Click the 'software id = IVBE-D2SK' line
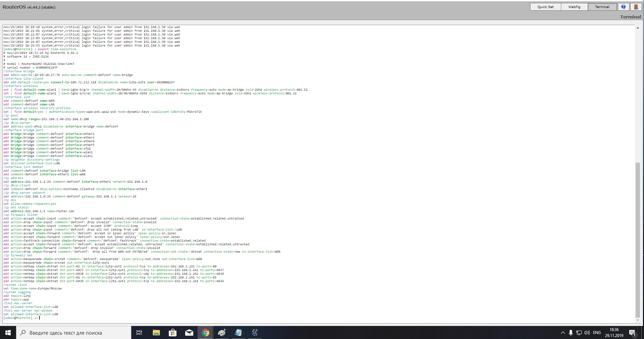Screen dimensions: 644x339 [x=26, y=57]
